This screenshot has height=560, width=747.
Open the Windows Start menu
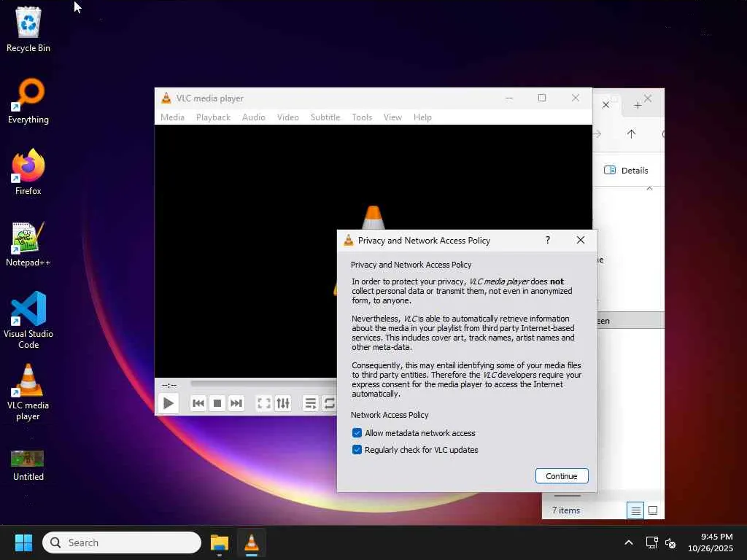click(x=23, y=542)
